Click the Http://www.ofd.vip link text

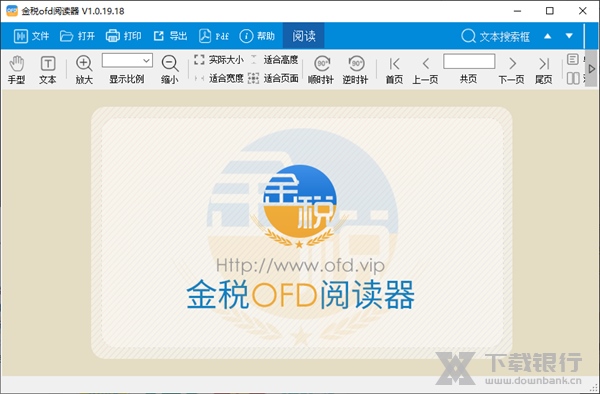300,265
